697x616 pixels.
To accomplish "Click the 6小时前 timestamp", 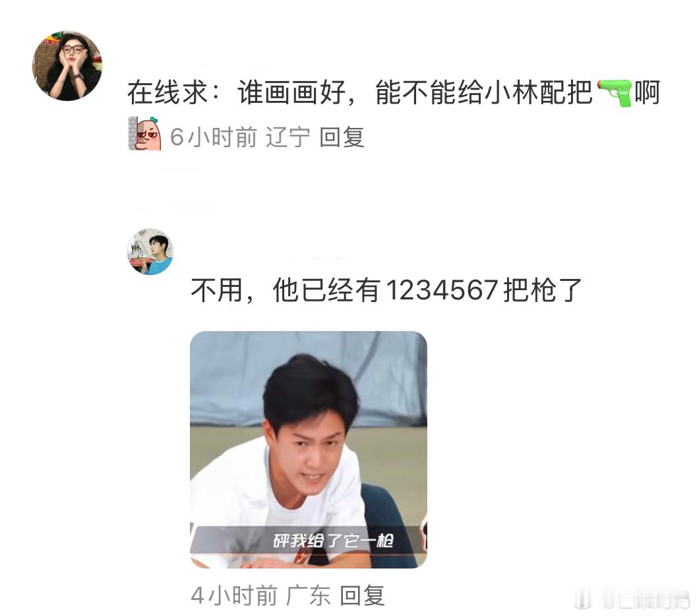I will coord(214,137).
